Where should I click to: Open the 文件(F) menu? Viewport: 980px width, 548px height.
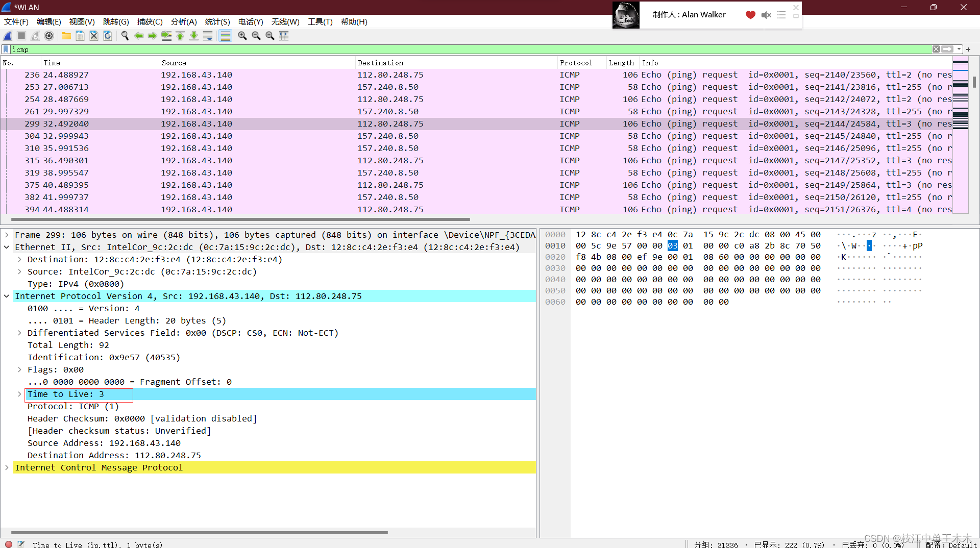(x=16, y=22)
